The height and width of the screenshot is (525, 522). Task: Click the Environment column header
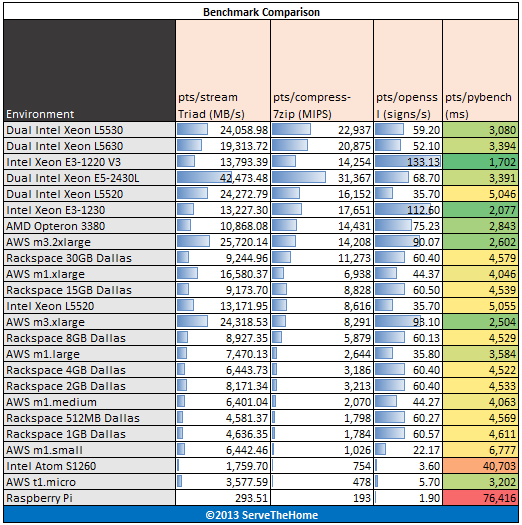click(89, 71)
